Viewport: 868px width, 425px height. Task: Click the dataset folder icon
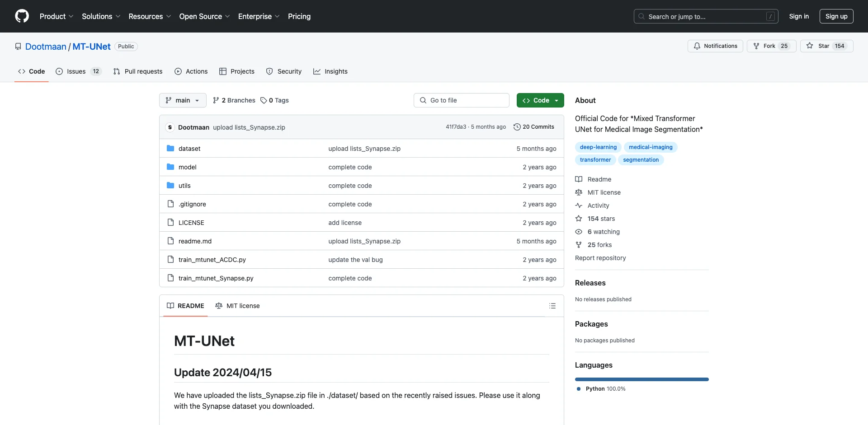(x=170, y=148)
